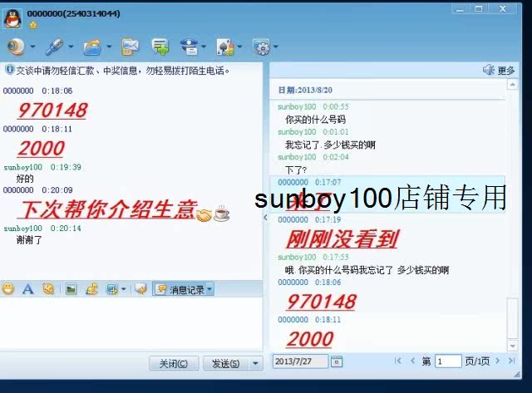
Task: Open font settings with the A icon
Action: pos(27,289)
